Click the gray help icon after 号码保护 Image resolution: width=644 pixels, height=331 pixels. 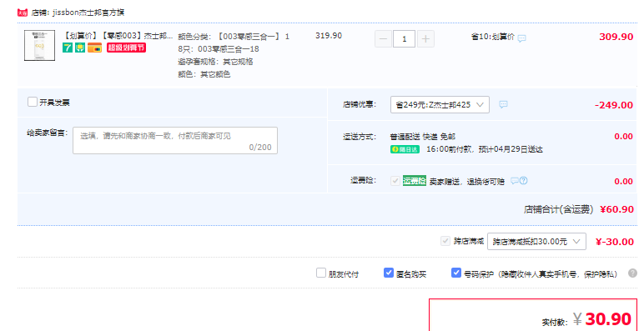click(x=632, y=273)
